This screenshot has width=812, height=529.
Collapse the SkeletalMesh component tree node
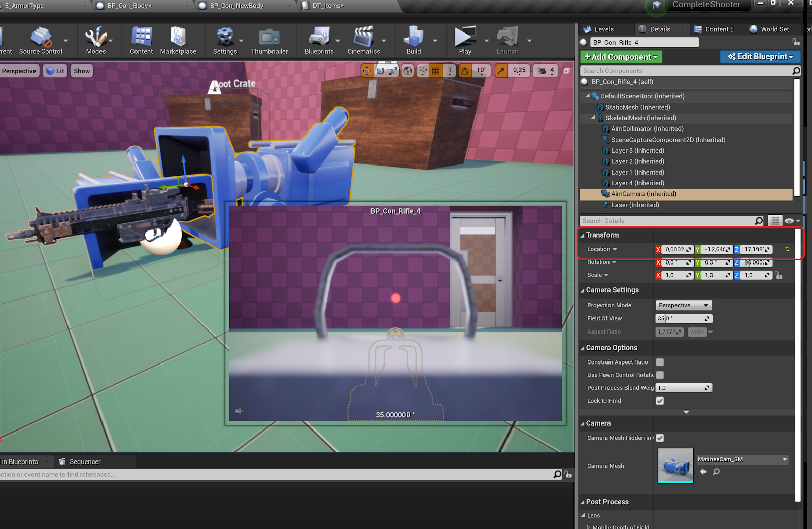pos(593,118)
